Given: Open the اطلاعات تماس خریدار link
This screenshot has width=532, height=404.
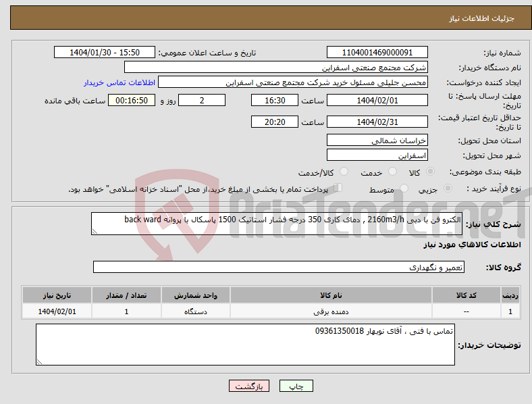Looking at the screenshot, I should tap(119, 82).
